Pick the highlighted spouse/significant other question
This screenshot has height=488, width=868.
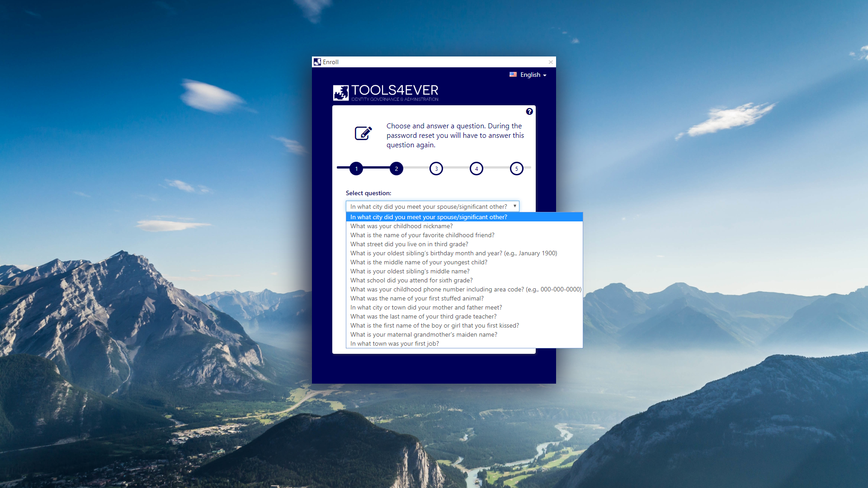point(429,217)
